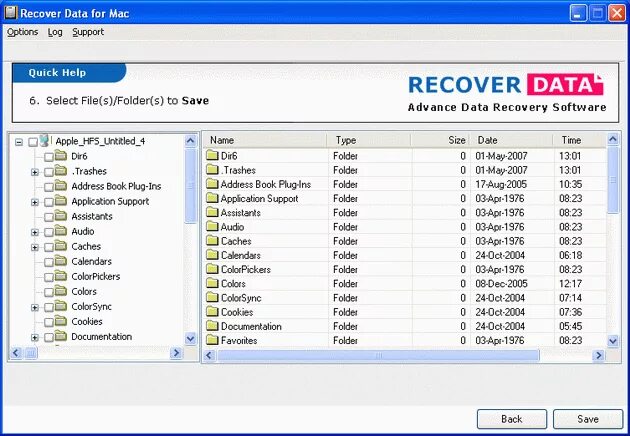Sort file list by Date column header
The image size is (630, 436).
(x=512, y=140)
